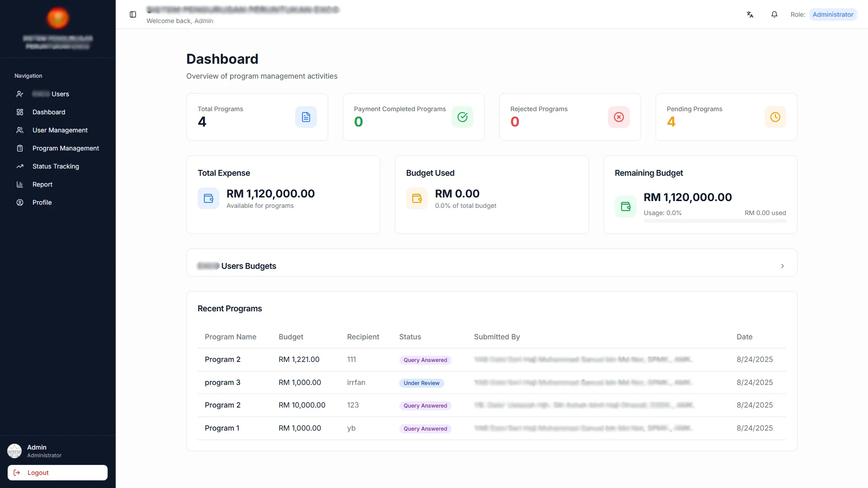The height and width of the screenshot is (488, 868).
Task: Select the program 3 row name
Action: 222,382
